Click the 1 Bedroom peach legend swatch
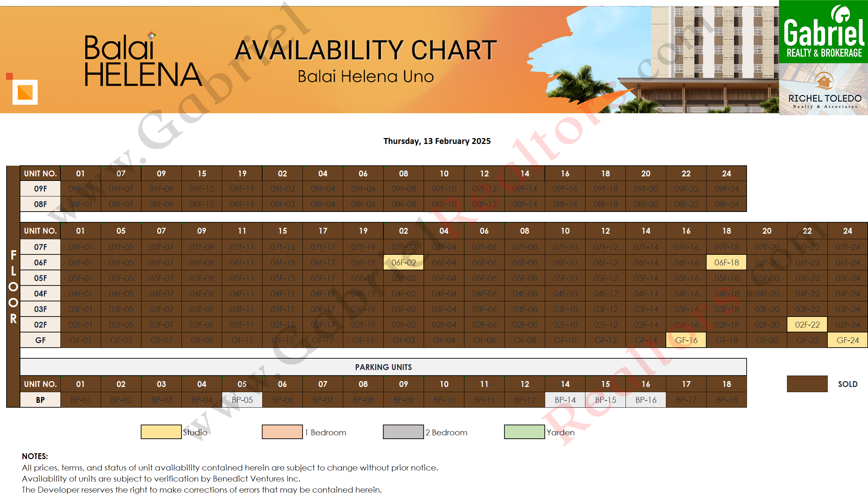This screenshot has height=495, width=868. [x=282, y=432]
